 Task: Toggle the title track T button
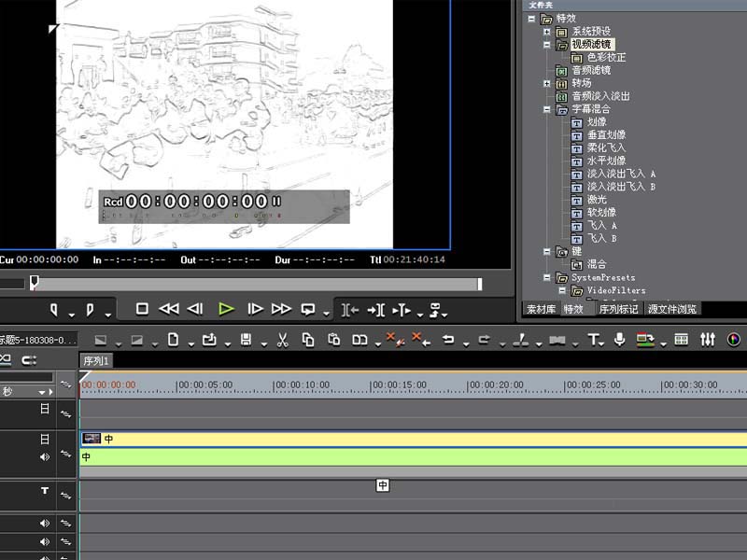44,491
